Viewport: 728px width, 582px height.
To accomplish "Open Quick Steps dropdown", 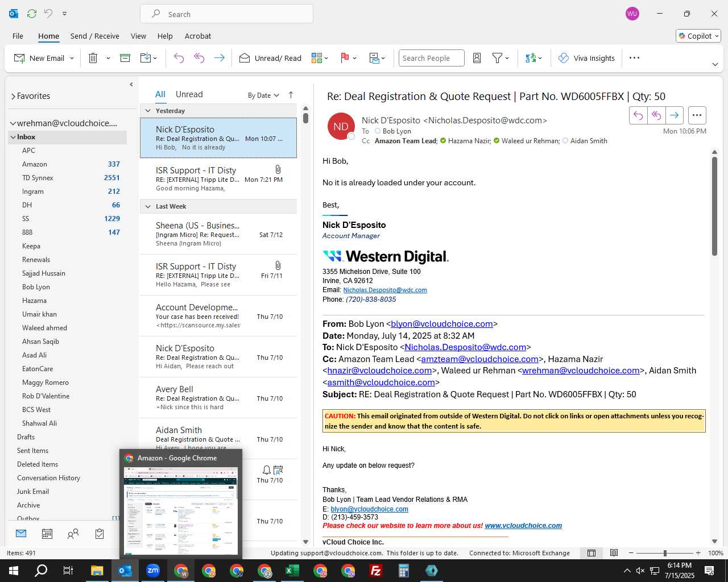I will coord(378,58).
